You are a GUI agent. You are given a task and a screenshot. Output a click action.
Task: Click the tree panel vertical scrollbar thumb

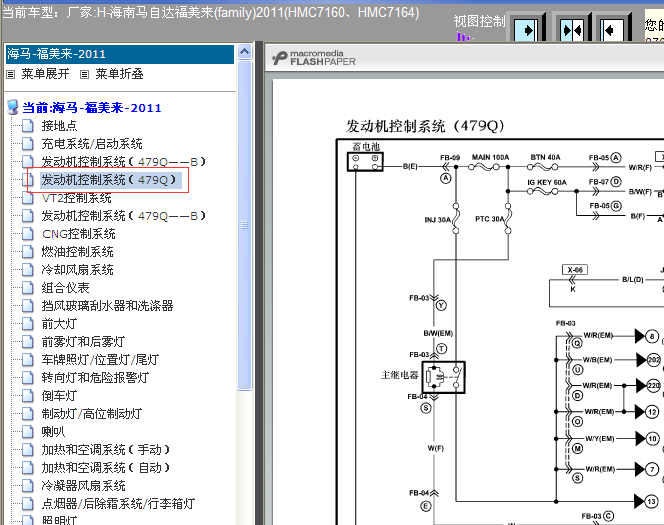pyautogui.click(x=244, y=225)
